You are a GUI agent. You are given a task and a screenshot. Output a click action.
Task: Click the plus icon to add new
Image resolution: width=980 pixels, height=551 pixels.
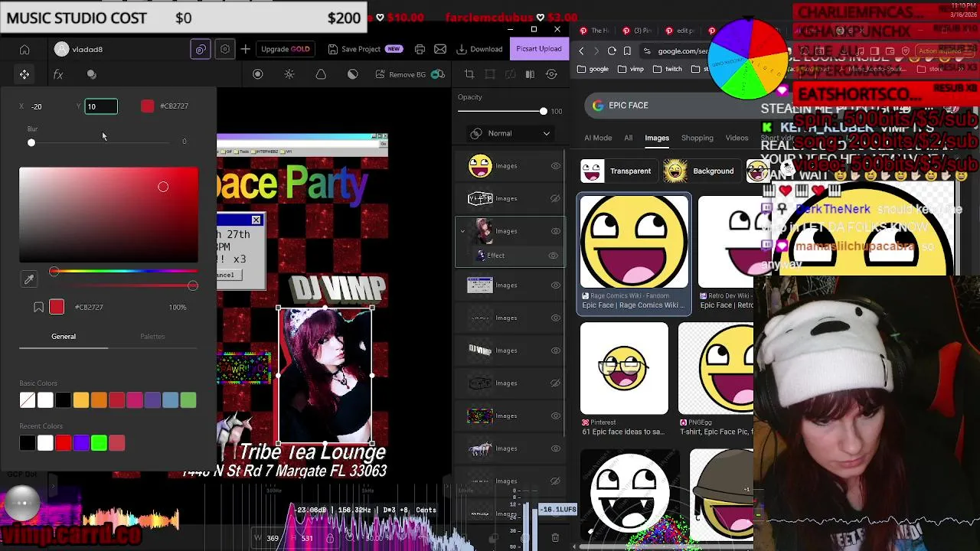(x=245, y=49)
